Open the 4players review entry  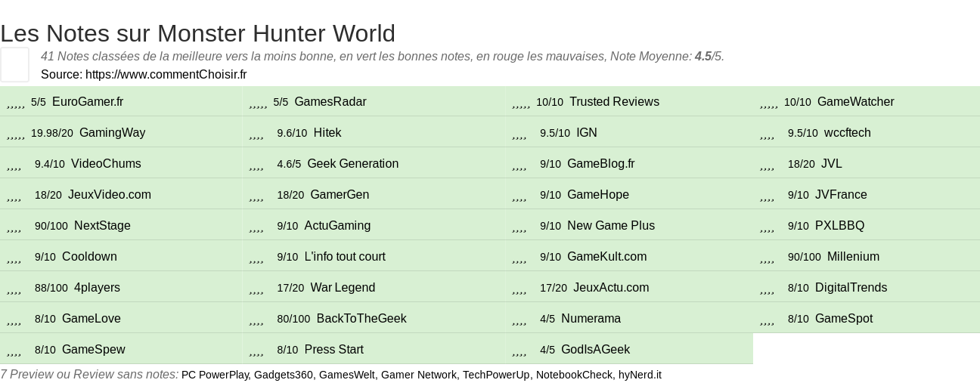(x=97, y=288)
